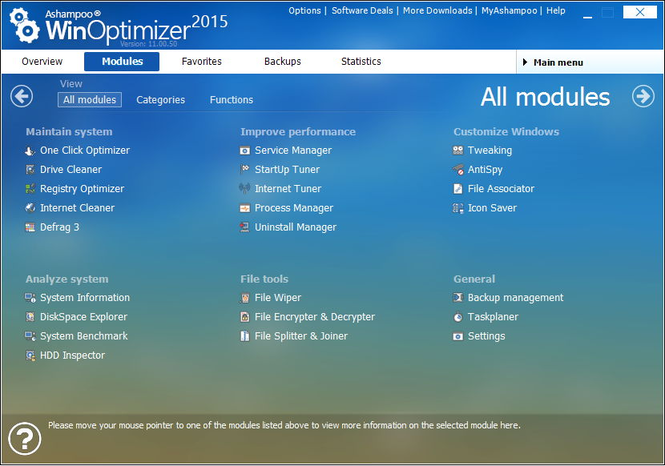Open Uninstall Manager module label
This screenshot has width=665, height=466.
coord(295,227)
